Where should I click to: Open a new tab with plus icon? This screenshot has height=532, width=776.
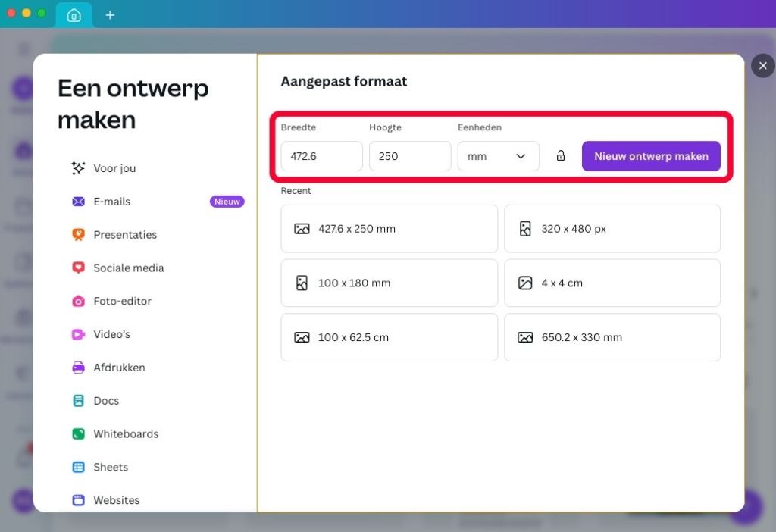tap(110, 15)
